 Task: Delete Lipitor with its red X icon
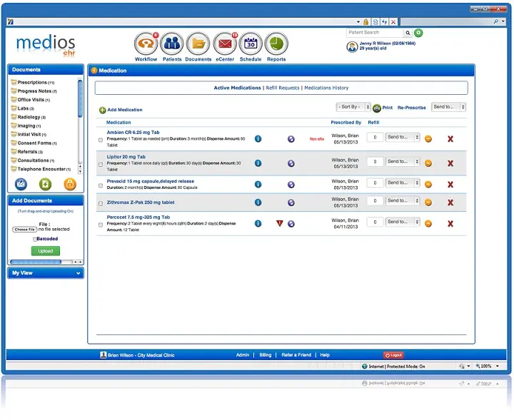(450, 163)
